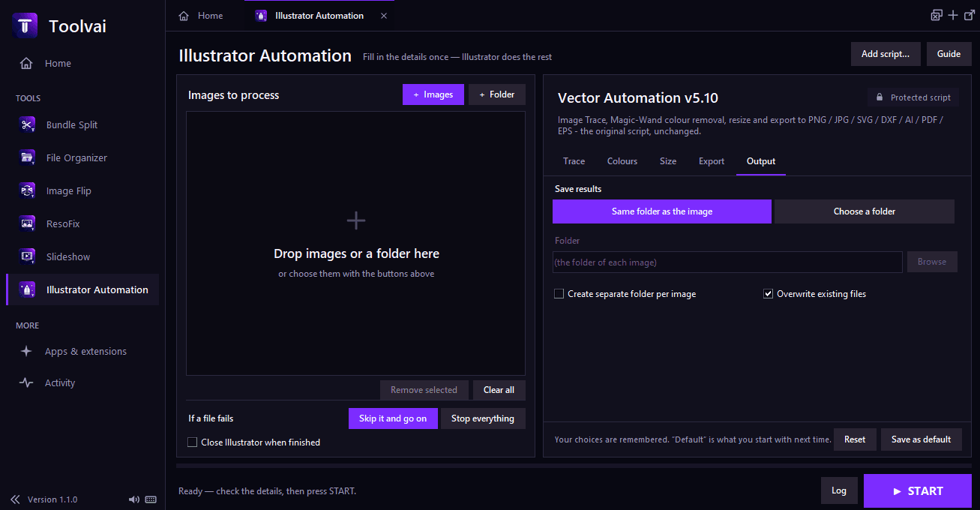
Task: Open the Export settings tab
Action: point(712,161)
